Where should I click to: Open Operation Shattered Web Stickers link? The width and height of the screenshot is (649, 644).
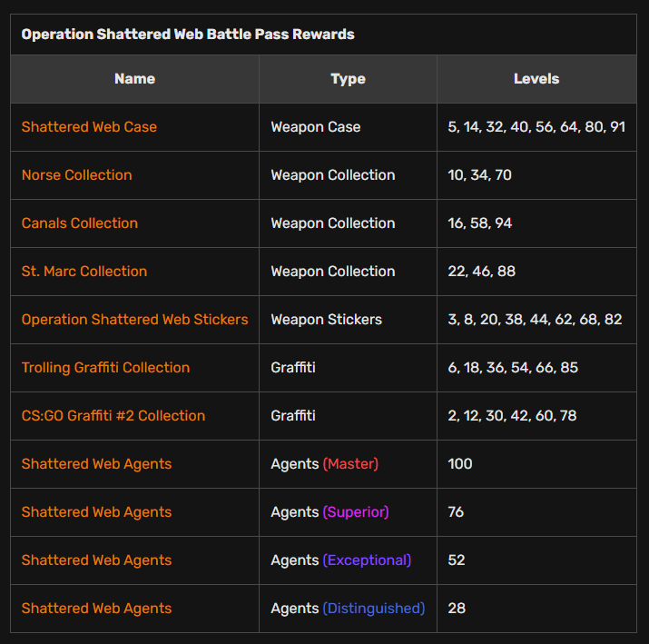(x=134, y=320)
